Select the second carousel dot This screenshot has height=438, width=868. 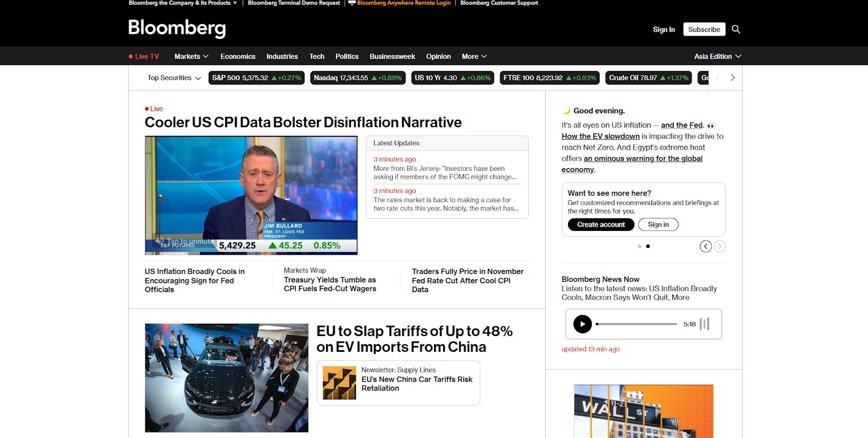point(648,246)
